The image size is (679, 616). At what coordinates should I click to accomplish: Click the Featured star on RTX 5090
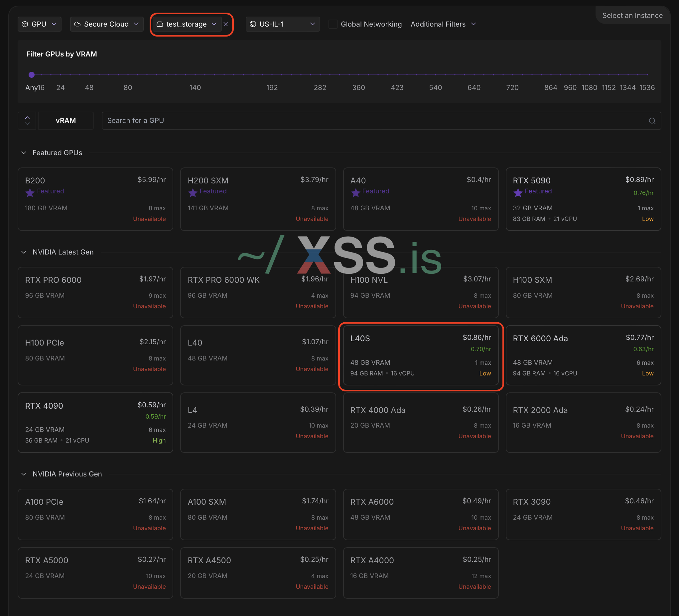pyautogui.click(x=518, y=193)
